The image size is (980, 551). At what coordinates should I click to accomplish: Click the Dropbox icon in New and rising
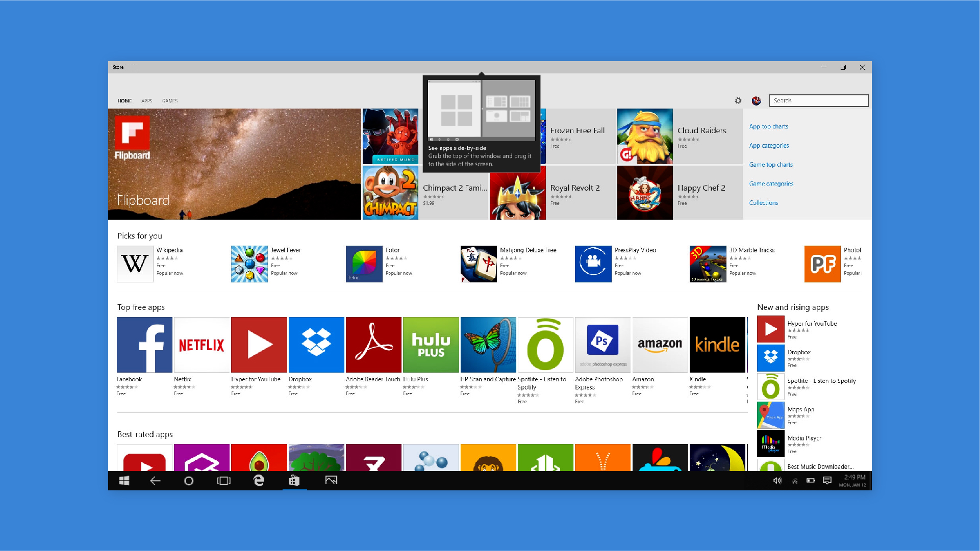[x=770, y=357]
